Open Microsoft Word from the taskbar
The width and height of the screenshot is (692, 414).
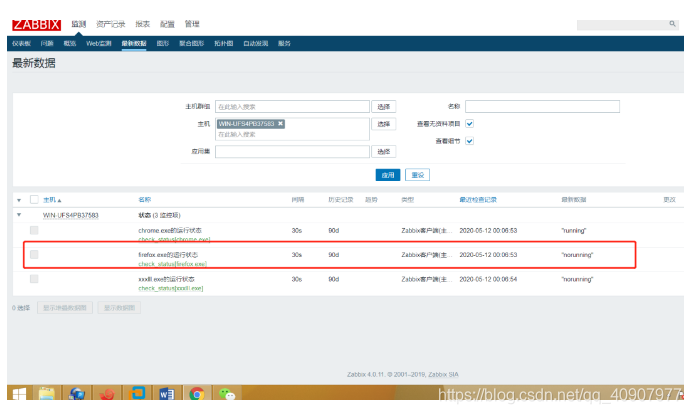pyautogui.click(x=167, y=393)
